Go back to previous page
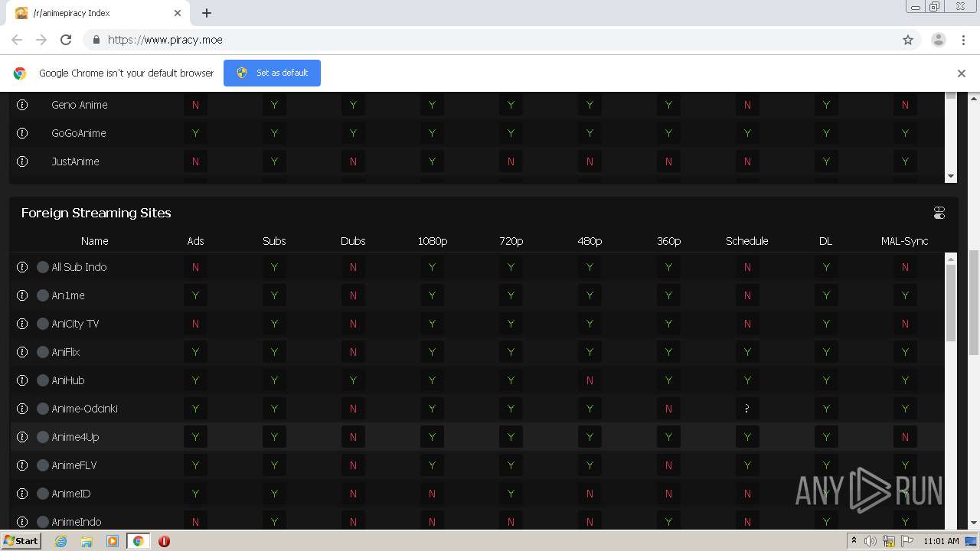Viewport: 980px width, 551px height. click(17, 40)
